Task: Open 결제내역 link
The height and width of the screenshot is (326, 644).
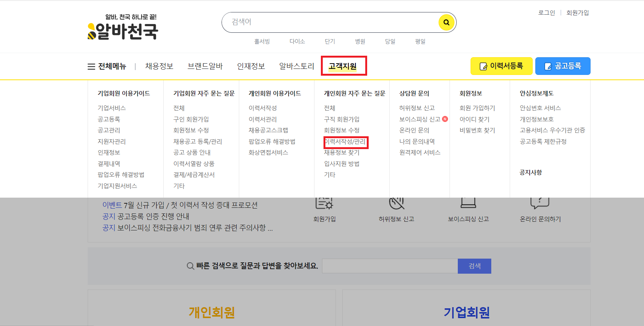Action: click(x=109, y=164)
